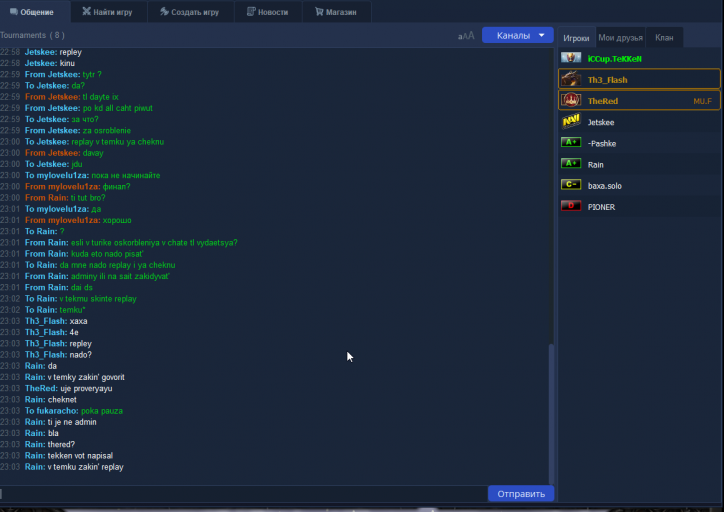Select player baxa.solo in the players list
Screen dimensions: 724x512
[639, 186]
